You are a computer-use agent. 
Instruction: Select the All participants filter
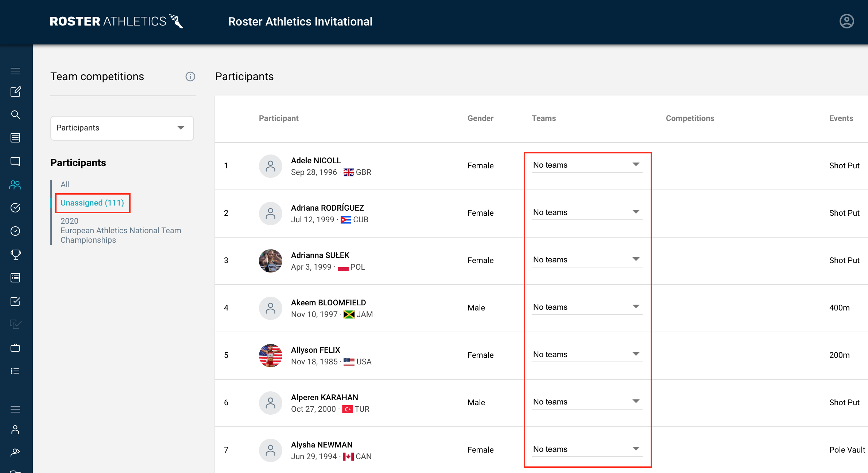[x=65, y=184]
